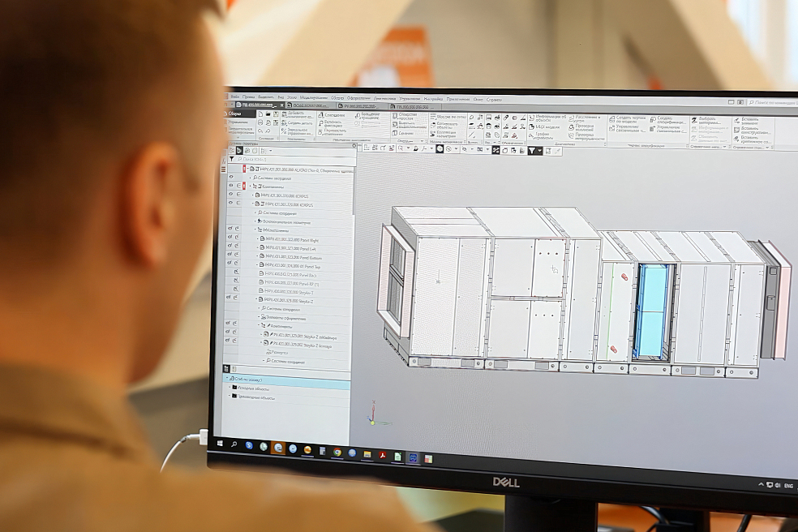Image resolution: width=798 pixels, height=532 pixels.
Task: Select 'Вспомогательная геометрия' tree row
Action: pyautogui.click(x=285, y=222)
